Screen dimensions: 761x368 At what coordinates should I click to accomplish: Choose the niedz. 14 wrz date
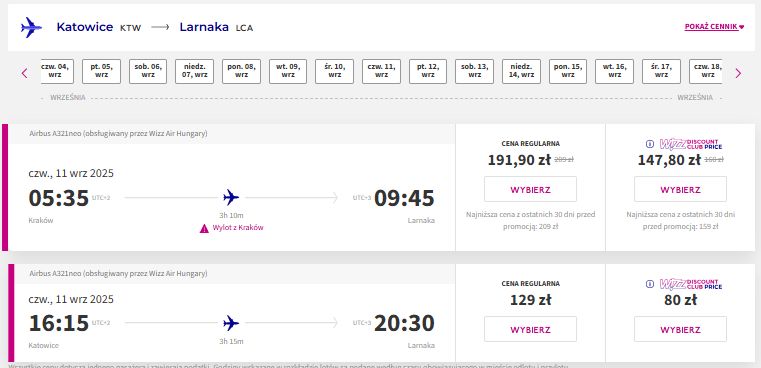coord(521,71)
